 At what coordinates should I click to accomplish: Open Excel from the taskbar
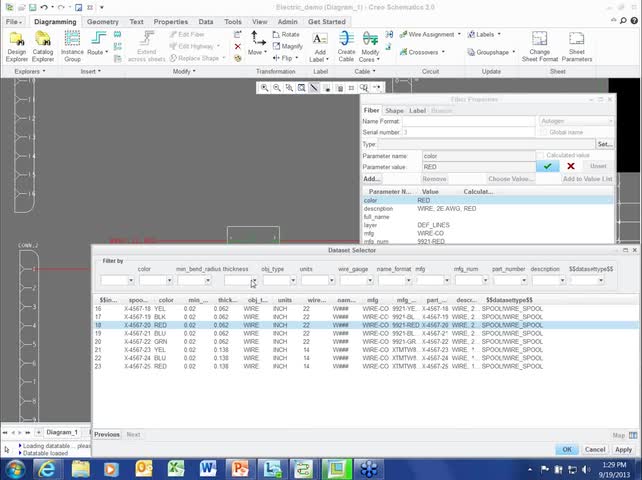pyautogui.click(x=176, y=469)
